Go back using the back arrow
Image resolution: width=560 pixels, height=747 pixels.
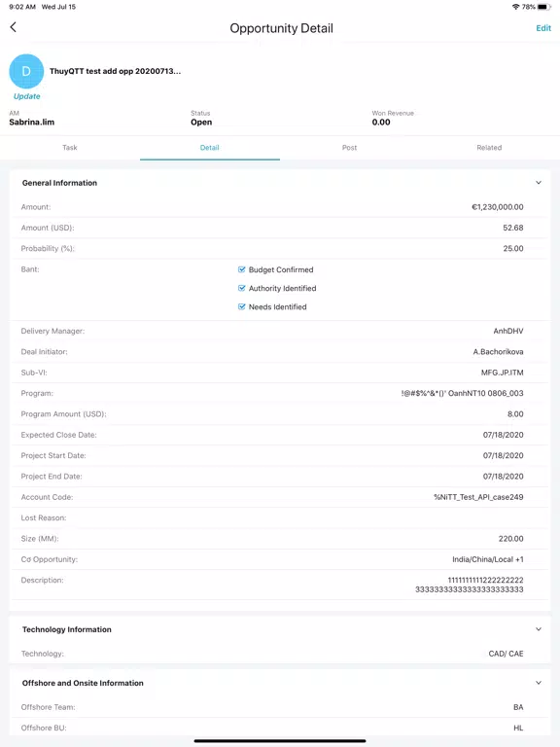[14, 27]
